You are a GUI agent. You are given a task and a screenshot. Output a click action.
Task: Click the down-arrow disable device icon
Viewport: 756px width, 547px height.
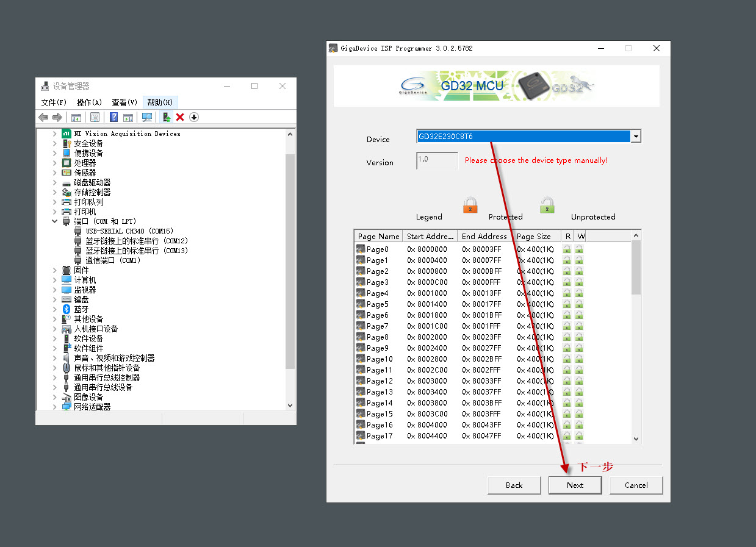(x=194, y=117)
